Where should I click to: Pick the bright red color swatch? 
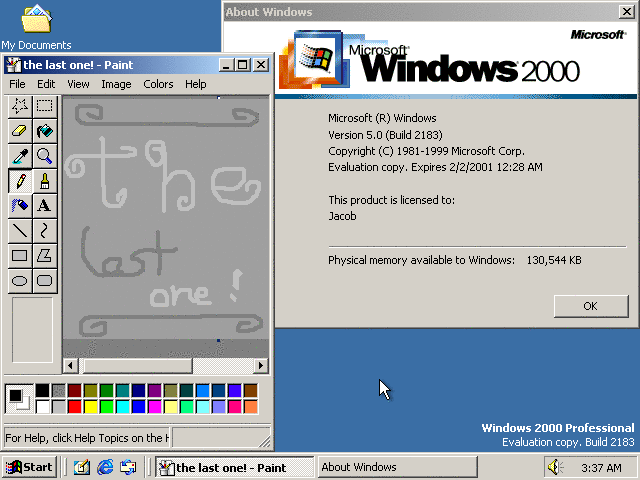(x=74, y=407)
